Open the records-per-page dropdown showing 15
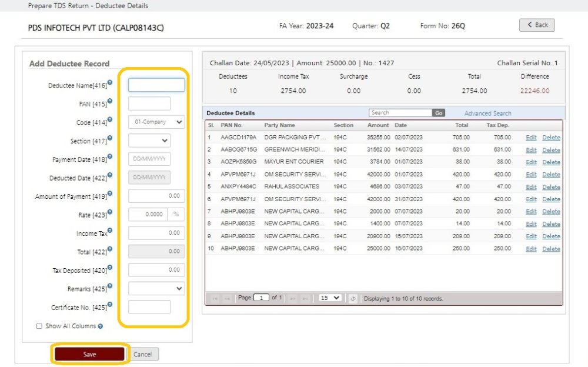Screen dimensions: 588x367 [330, 298]
